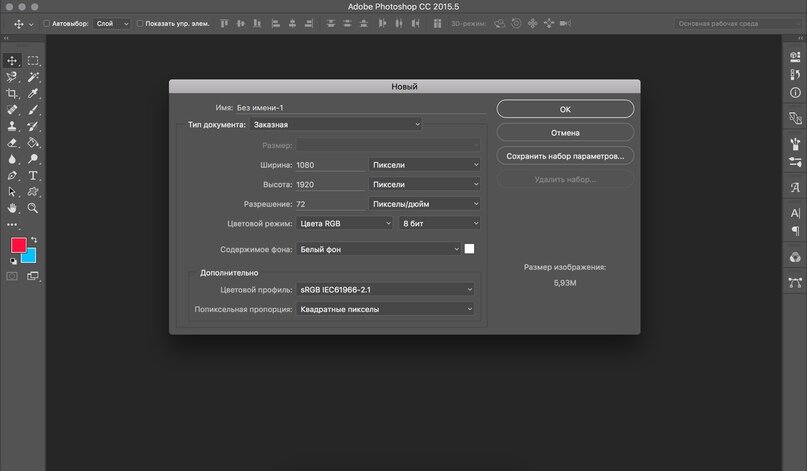Click the Auto-Align Layers icon in options bar
This screenshot has height=471, width=807.
pyautogui.click(x=437, y=24)
